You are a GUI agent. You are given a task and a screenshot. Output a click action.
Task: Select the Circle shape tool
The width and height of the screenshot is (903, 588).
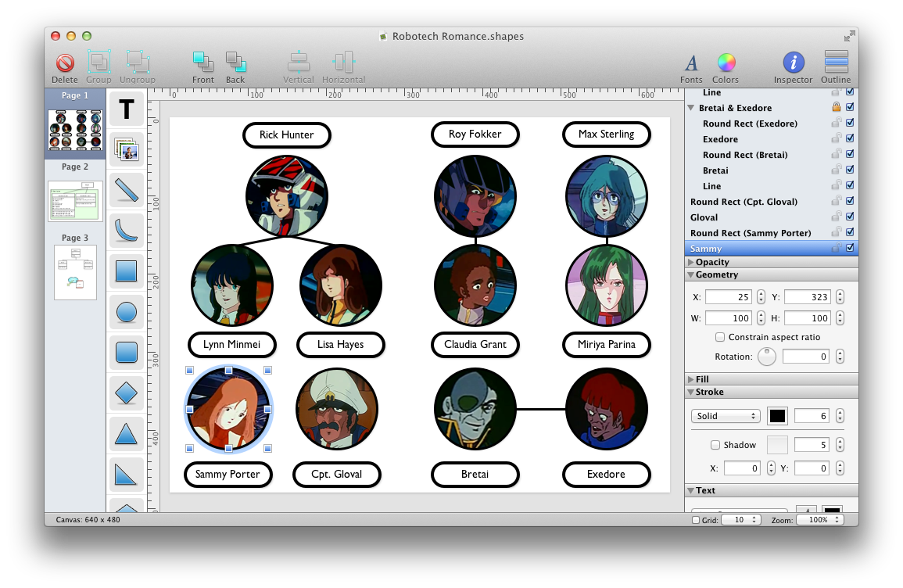pyautogui.click(x=126, y=312)
